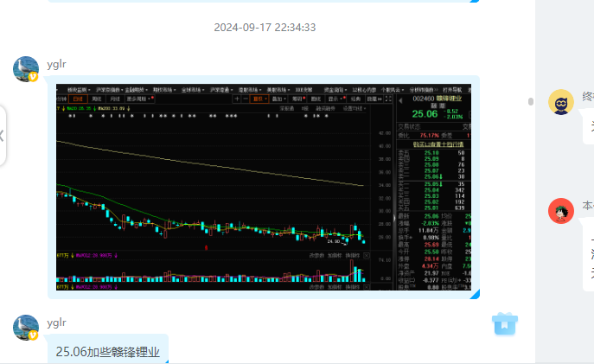The image size is (594, 364).
Task: Expand the collapsed left side panel handle
Action: point(3,136)
